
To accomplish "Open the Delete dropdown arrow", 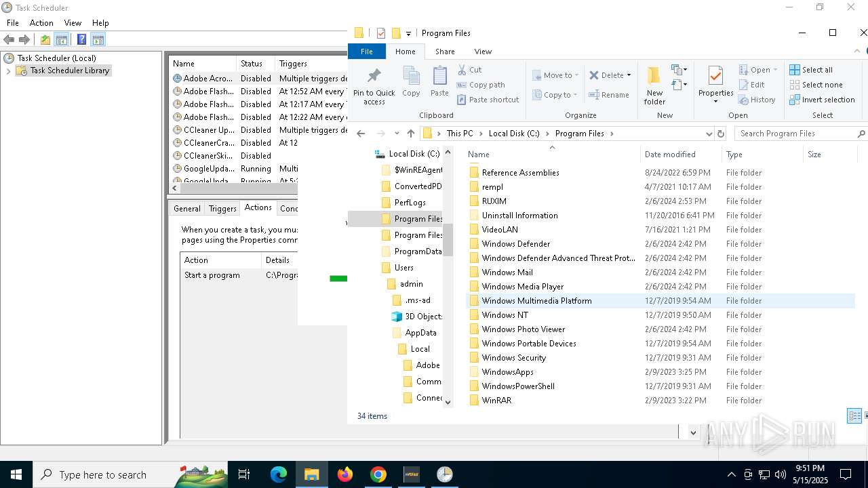I will coord(629,75).
